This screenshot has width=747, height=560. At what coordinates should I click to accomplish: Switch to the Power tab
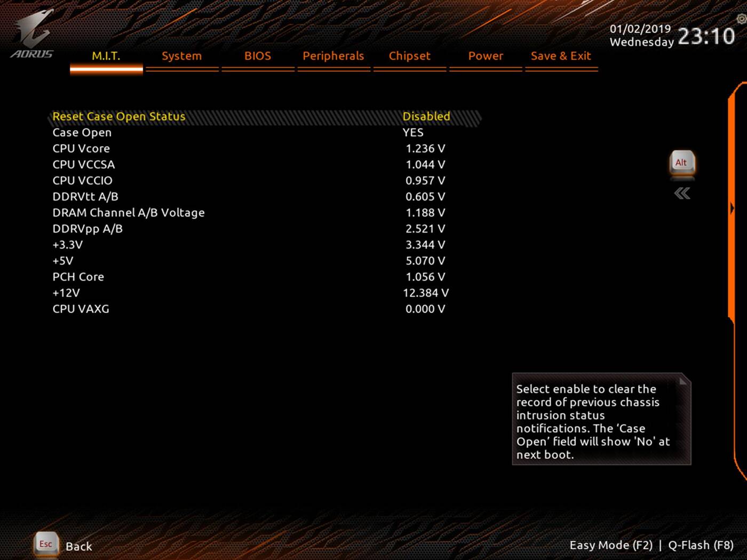(485, 55)
